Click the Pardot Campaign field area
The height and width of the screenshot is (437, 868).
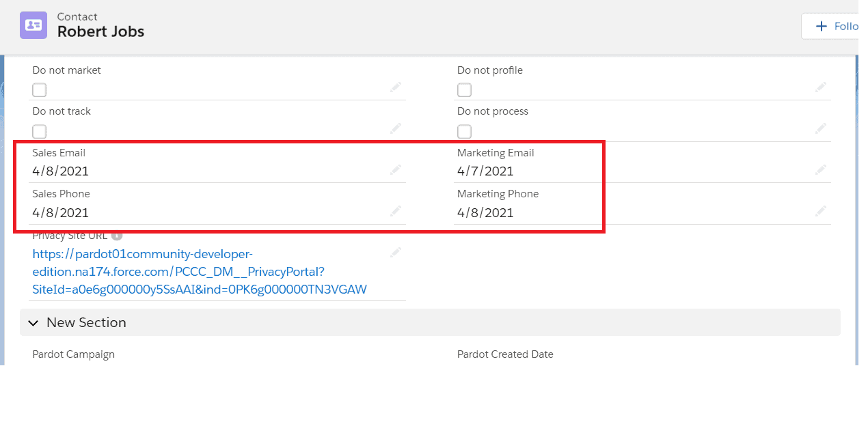tap(73, 354)
